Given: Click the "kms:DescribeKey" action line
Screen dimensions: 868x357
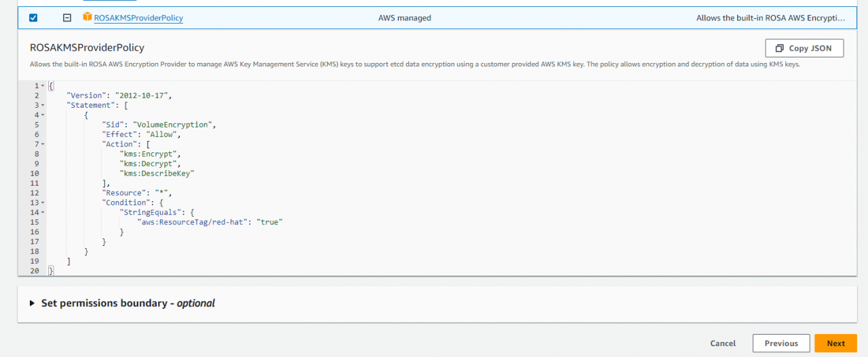Looking at the screenshot, I should pos(157,173).
